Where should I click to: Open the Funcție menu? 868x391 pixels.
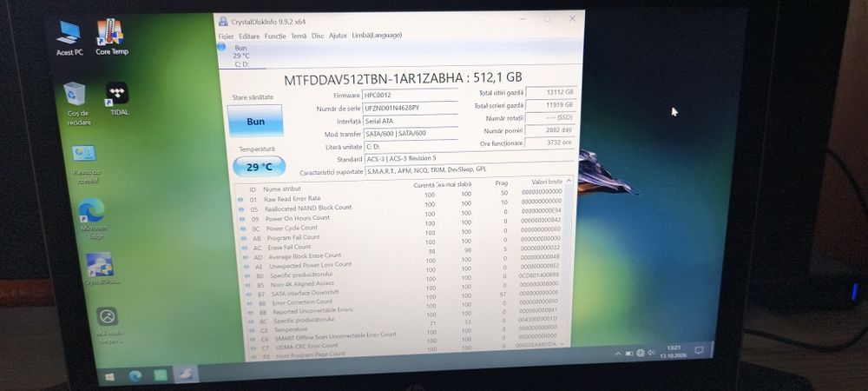pyautogui.click(x=275, y=36)
